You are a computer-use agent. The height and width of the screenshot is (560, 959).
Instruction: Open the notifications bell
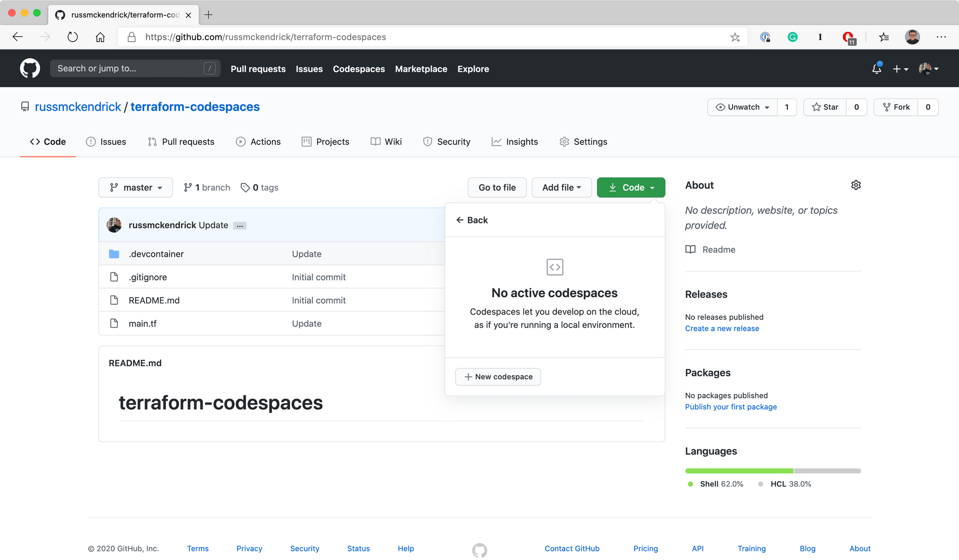877,69
